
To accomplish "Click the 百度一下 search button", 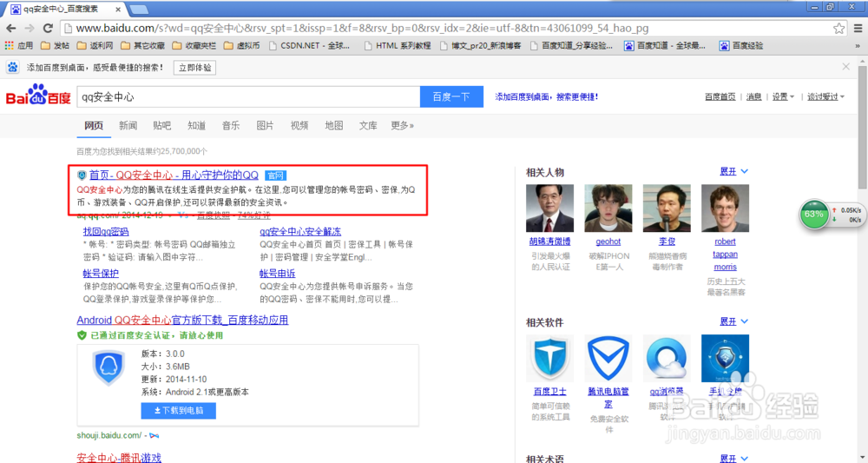I will (451, 97).
